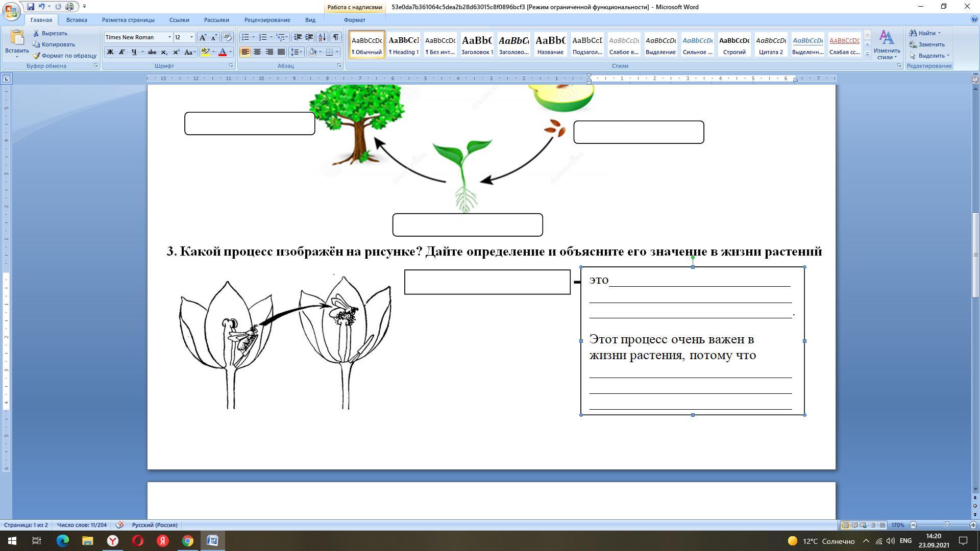Open the Вставить paste options arrow

[x=17, y=57]
